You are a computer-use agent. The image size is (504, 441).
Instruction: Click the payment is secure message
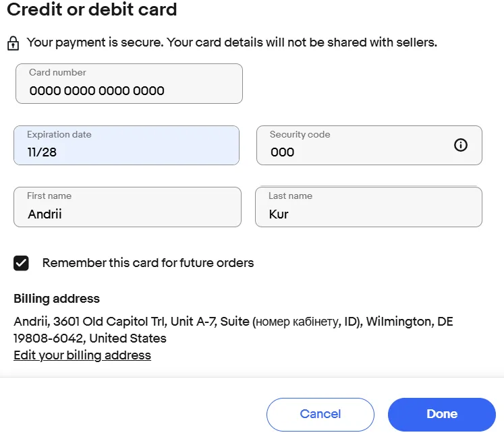click(x=231, y=42)
